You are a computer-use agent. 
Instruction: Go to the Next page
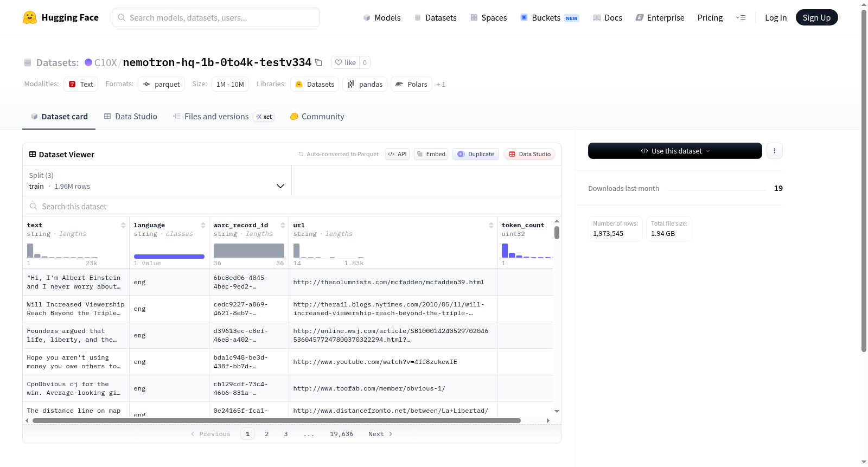tap(380, 434)
